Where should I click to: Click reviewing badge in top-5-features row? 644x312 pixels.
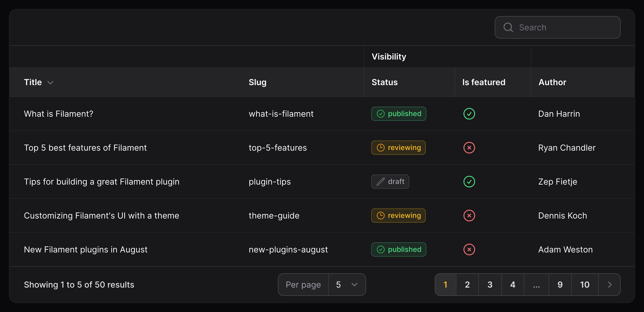[x=399, y=148]
